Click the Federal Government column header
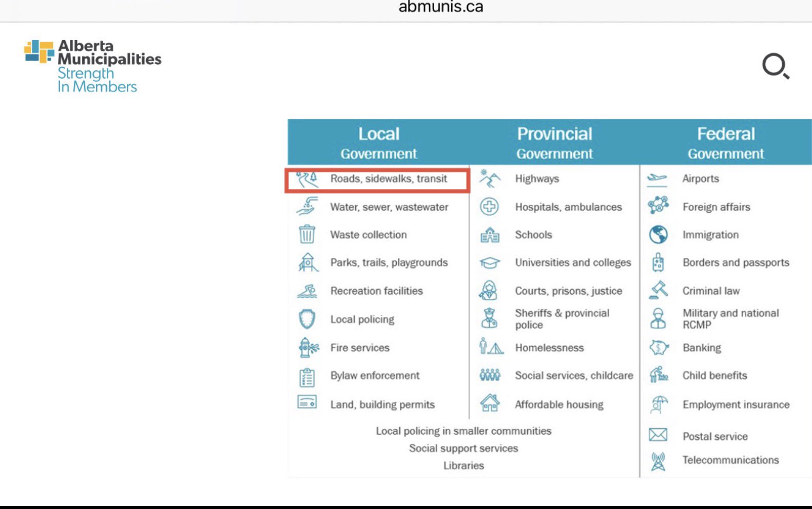812x509 pixels. (x=726, y=143)
